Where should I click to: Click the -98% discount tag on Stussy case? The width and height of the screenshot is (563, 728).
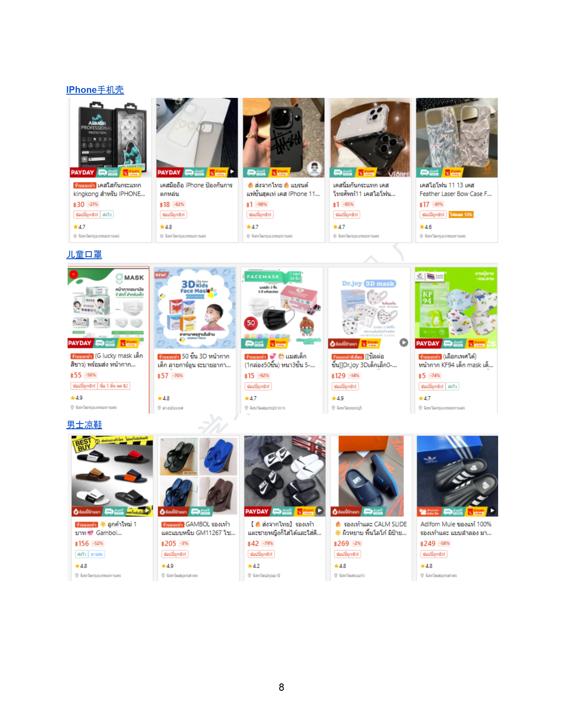(262, 204)
